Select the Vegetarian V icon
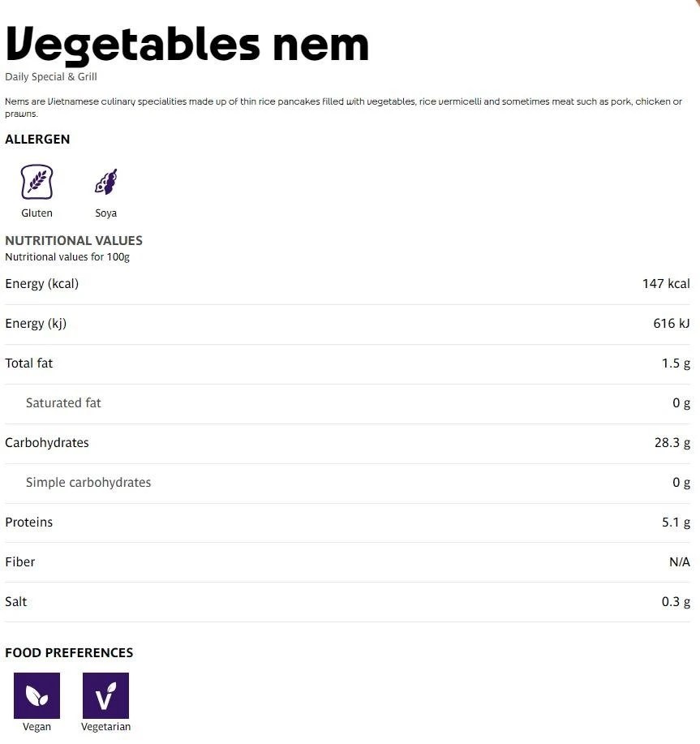 point(105,695)
